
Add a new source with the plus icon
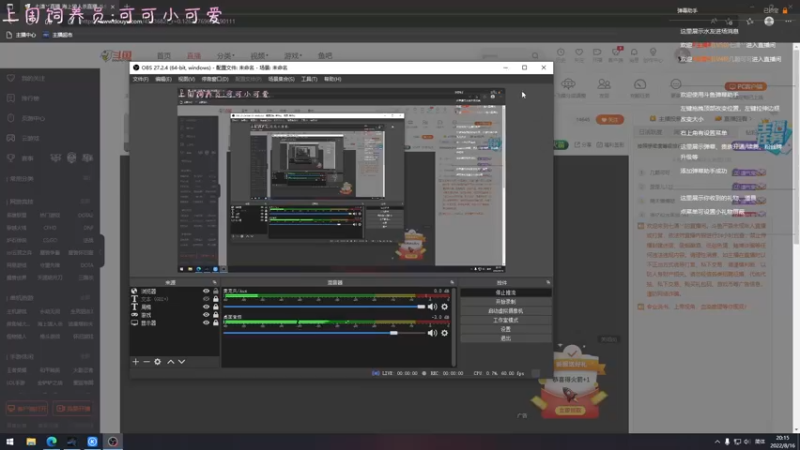(136, 362)
